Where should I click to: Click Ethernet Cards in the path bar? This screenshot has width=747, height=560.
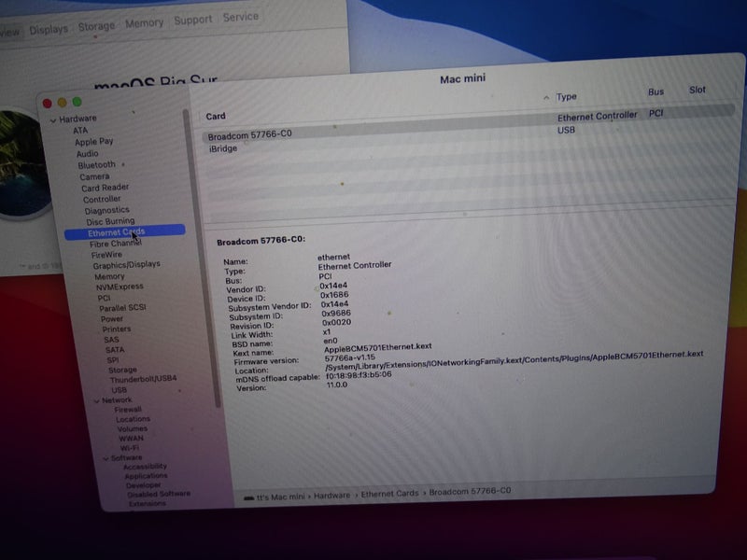point(389,495)
